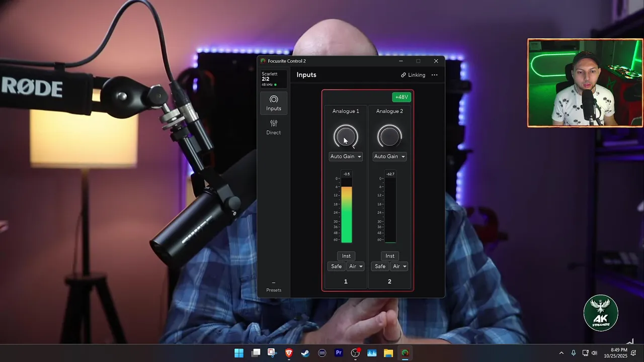The width and height of the screenshot is (644, 362).
Task: Click the webcam picture-in-picture overlay
Action: click(x=585, y=83)
